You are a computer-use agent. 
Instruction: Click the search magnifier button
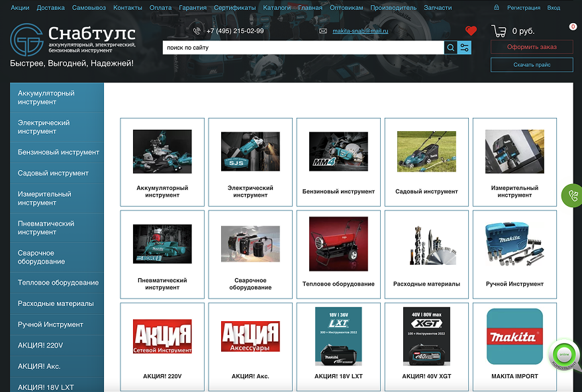[x=451, y=48]
